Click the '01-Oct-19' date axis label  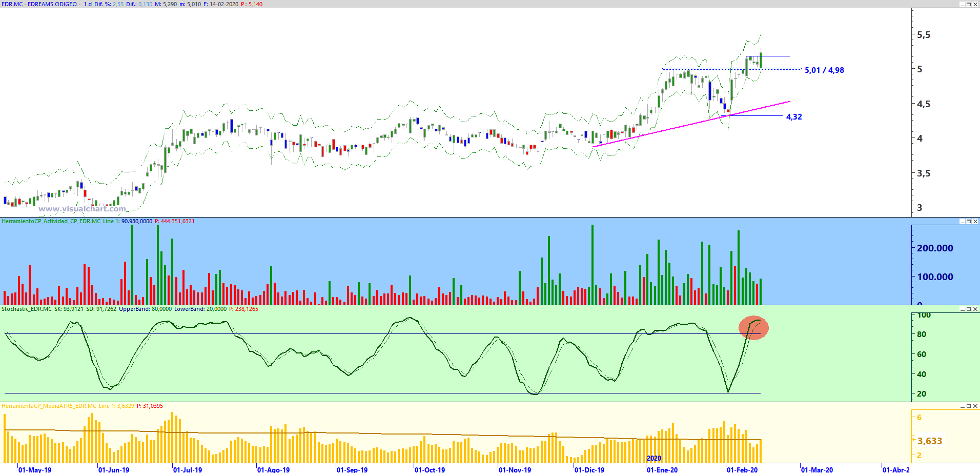pyautogui.click(x=430, y=469)
